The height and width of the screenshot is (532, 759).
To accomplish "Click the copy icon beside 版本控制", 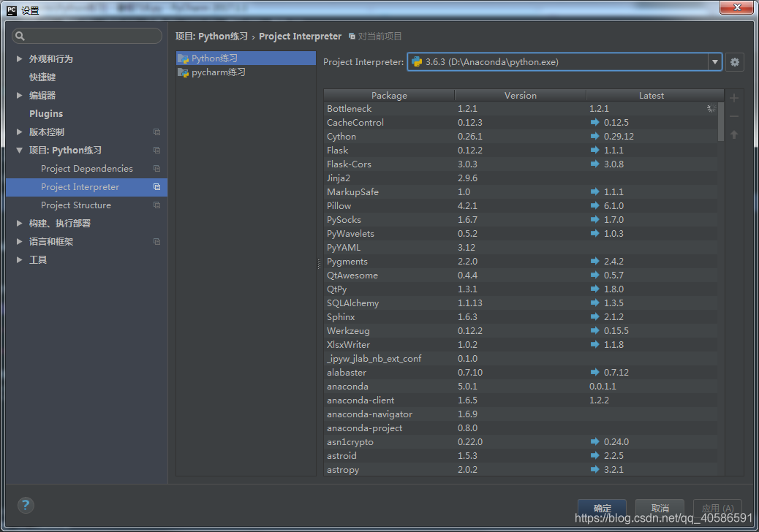I will click(156, 132).
